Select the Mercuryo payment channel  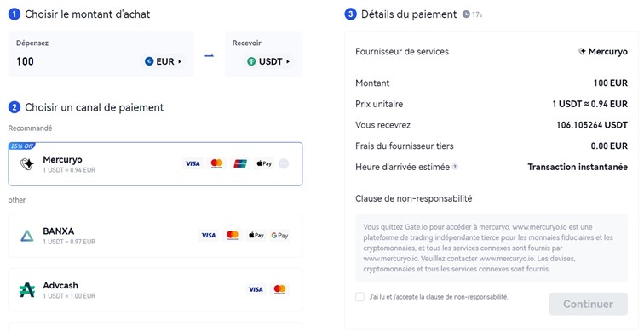pyautogui.click(x=155, y=164)
